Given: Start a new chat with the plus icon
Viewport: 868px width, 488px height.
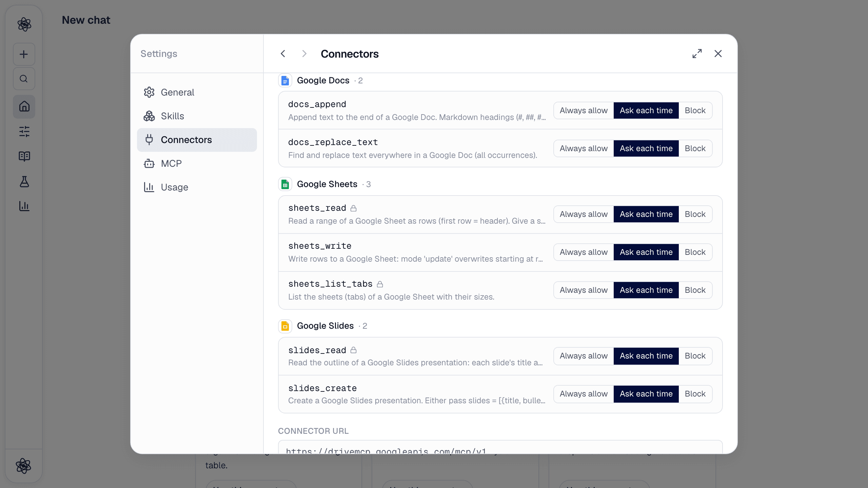Looking at the screenshot, I should coord(24,54).
